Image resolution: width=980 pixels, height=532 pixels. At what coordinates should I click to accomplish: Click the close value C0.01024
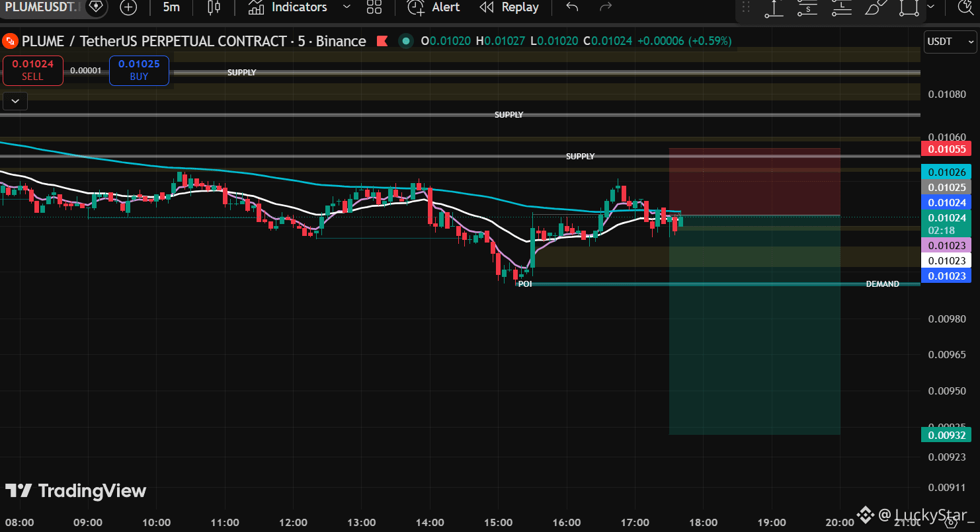coord(608,41)
